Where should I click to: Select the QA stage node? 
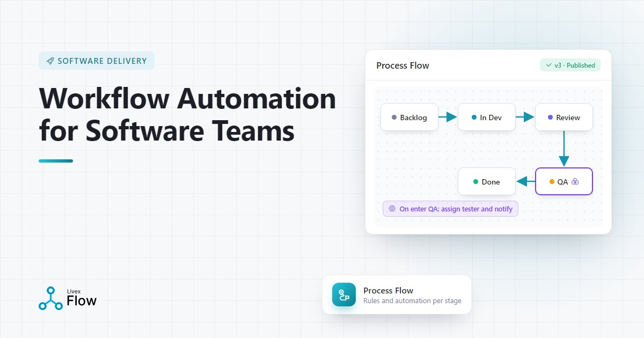point(564,181)
